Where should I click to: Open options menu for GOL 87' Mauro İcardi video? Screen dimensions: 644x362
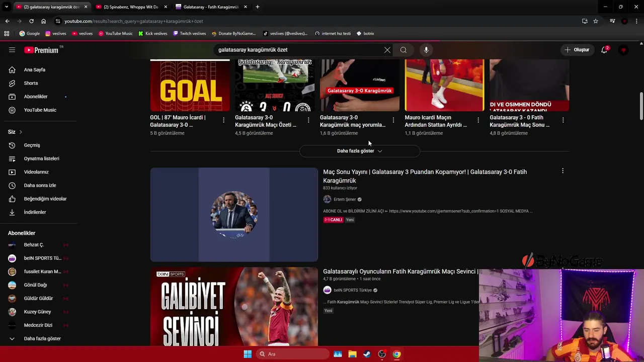pos(223,120)
